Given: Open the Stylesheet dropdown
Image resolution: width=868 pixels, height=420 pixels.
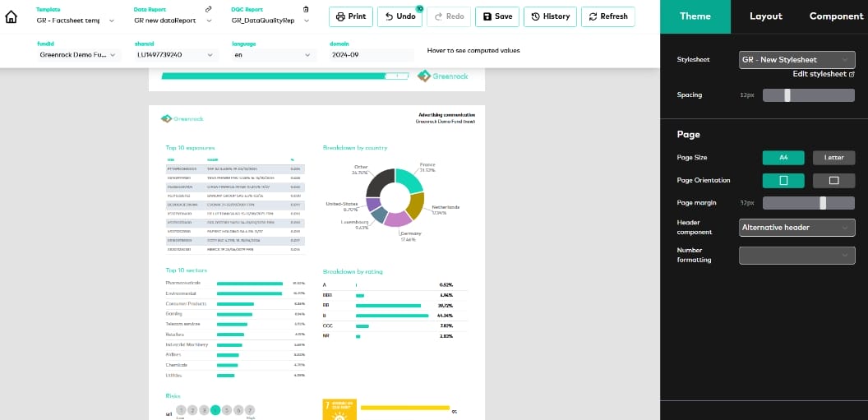Looking at the screenshot, I should pos(797,60).
